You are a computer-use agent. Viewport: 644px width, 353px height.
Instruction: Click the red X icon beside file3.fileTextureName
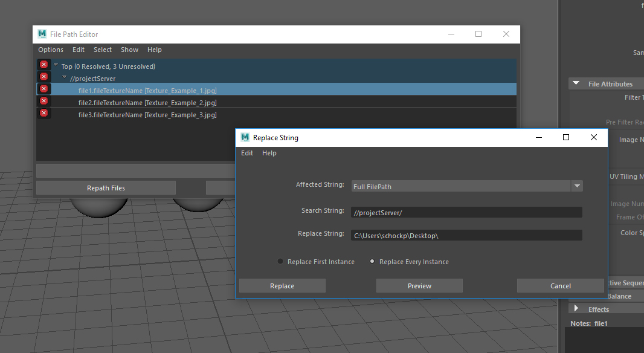pos(43,113)
